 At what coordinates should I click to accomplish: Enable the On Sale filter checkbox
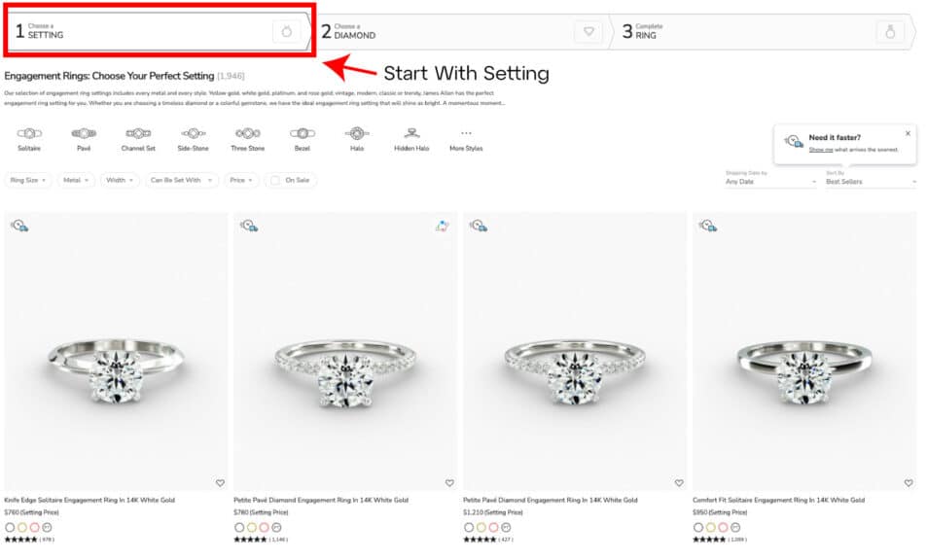[x=276, y=180]
